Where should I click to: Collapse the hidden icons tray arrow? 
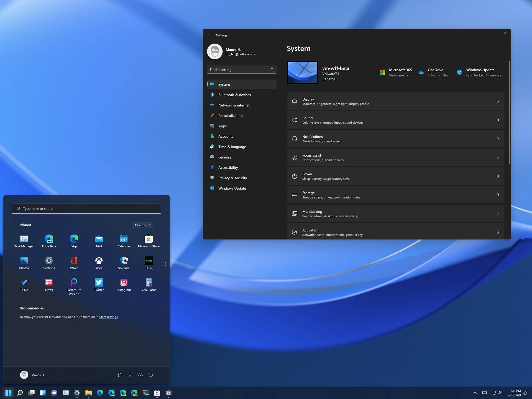[x=475, y=393]
